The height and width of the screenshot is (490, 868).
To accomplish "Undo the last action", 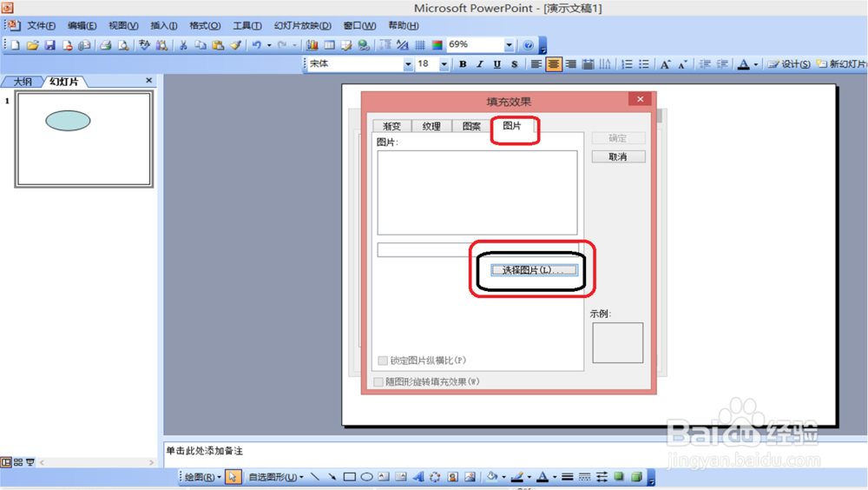I will tap(256, 45).
